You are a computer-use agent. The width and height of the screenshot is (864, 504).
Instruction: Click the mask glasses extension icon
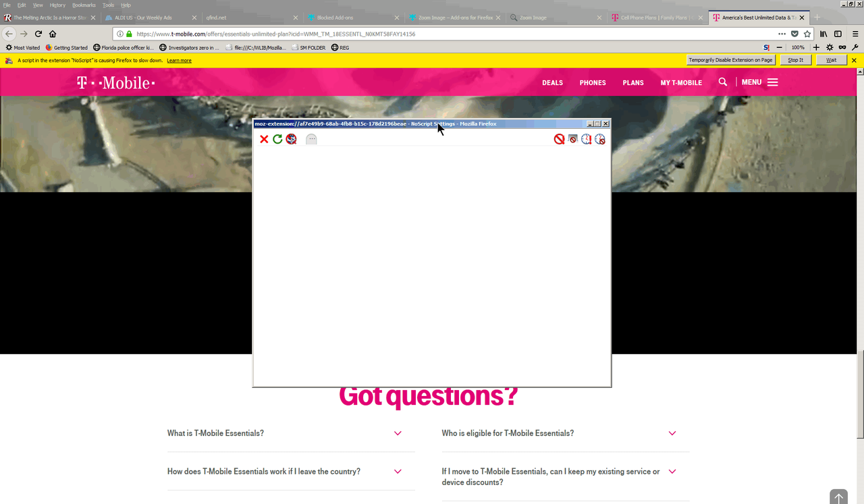pyautogui.click(x=842, y=48)
